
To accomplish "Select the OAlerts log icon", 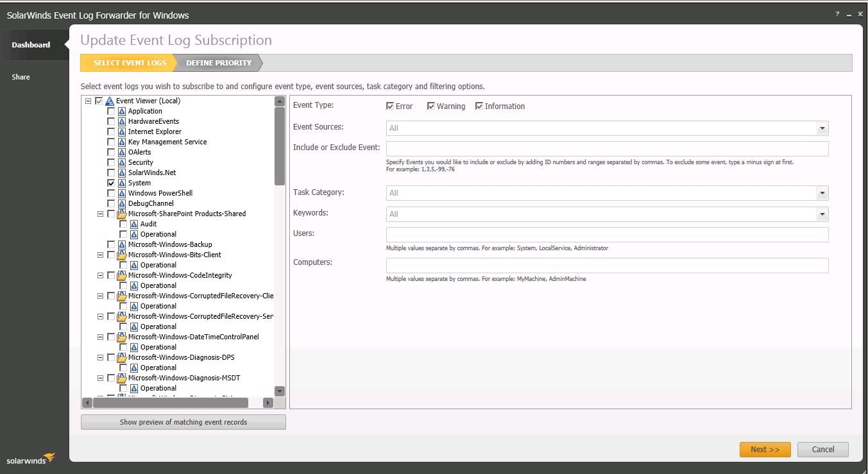I will (122, 152).
